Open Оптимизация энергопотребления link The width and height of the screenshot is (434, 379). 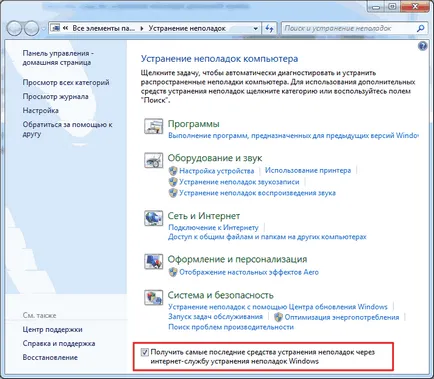point(342,317)
